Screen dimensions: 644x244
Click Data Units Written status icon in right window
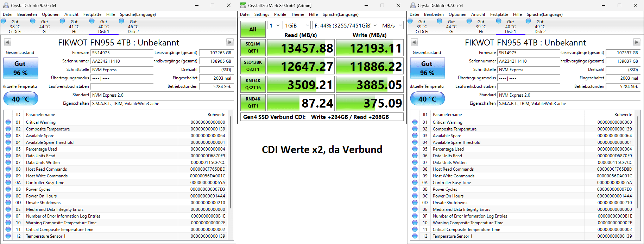pyautogui.click(x=415, y=162)
